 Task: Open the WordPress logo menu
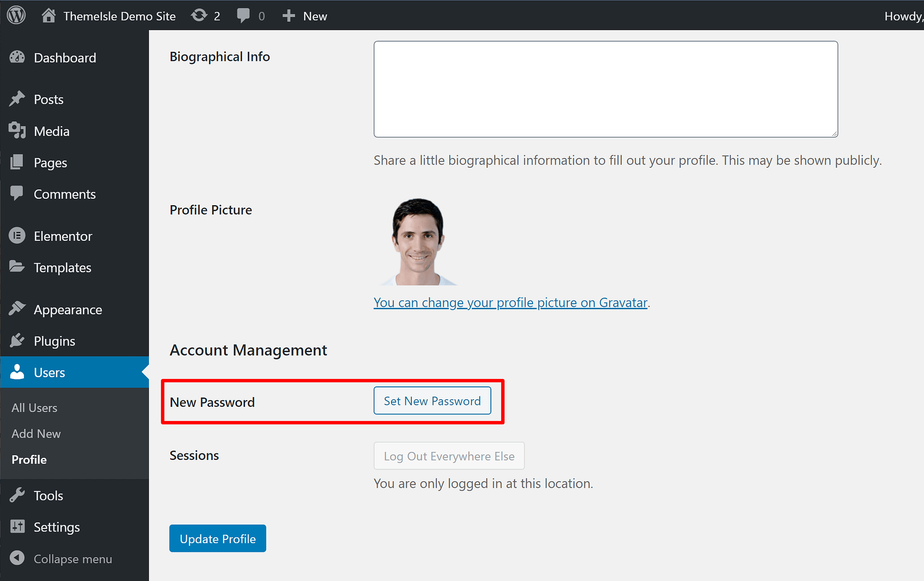tap(15, 15)
